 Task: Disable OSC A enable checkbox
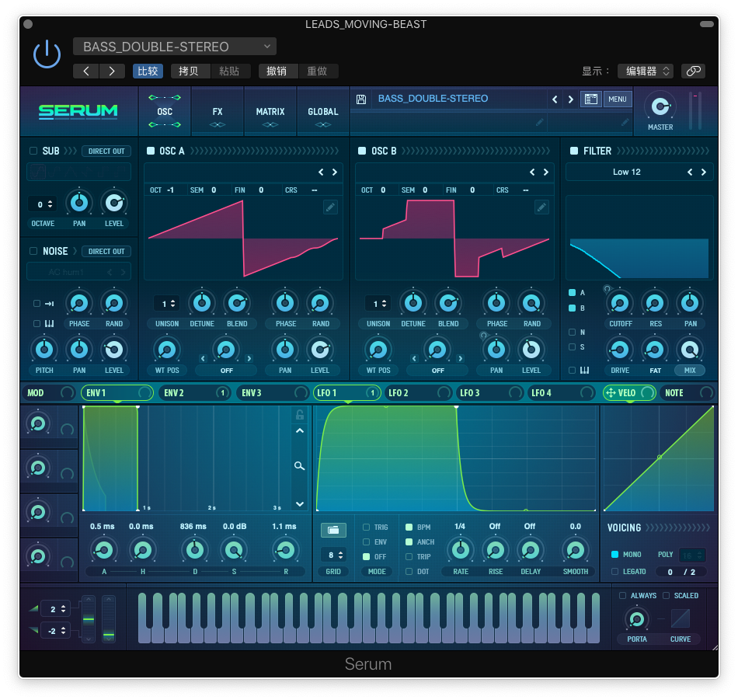click(151, 151)
